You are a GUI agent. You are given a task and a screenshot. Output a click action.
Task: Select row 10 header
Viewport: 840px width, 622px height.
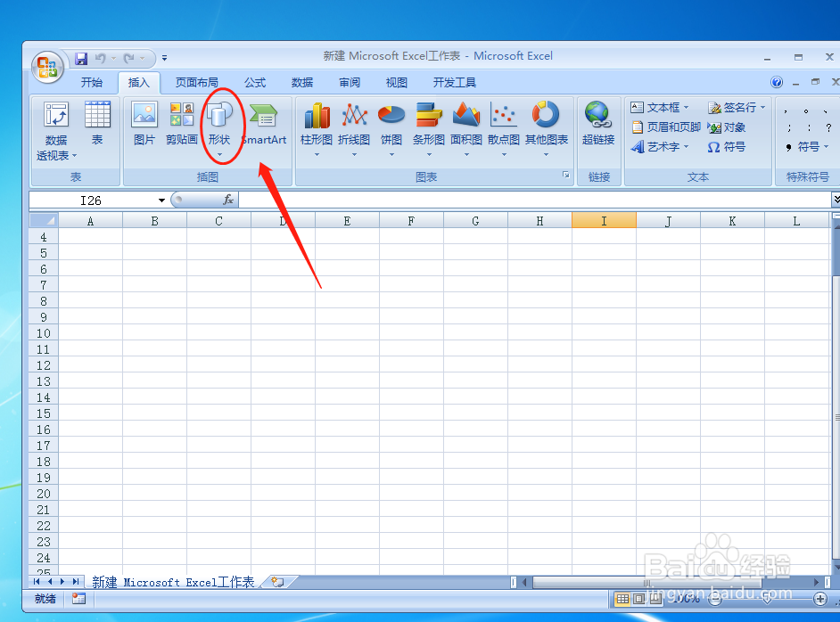click(44, 333)
